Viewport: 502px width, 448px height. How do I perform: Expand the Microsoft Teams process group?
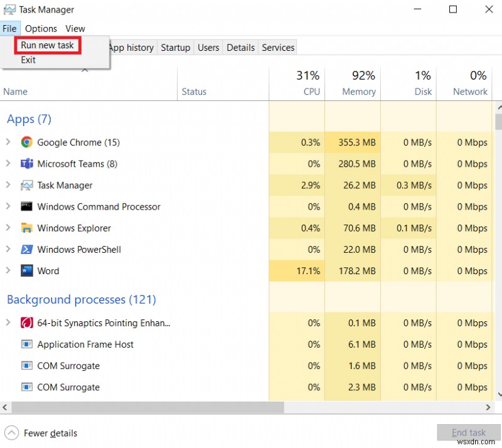pos(8,164)
